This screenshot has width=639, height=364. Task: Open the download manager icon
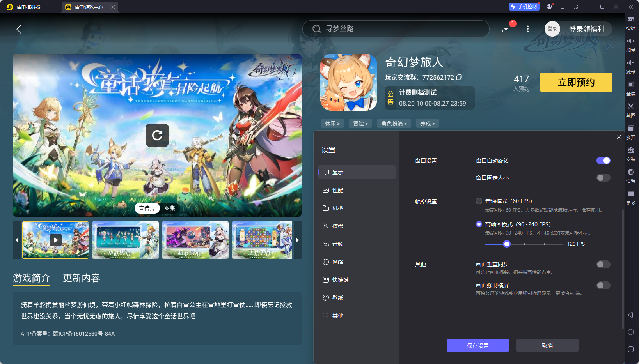click(506, 29)
